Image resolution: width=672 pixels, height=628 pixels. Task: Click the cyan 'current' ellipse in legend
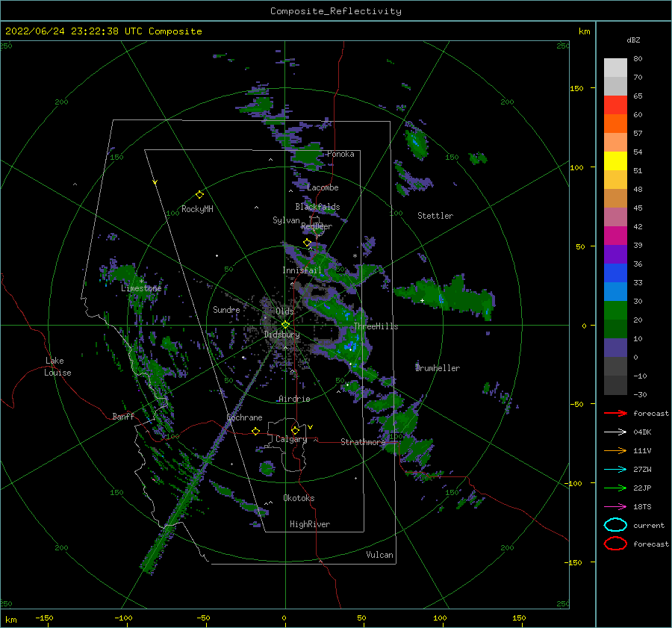pyautogui.click(x=615, y=525)
